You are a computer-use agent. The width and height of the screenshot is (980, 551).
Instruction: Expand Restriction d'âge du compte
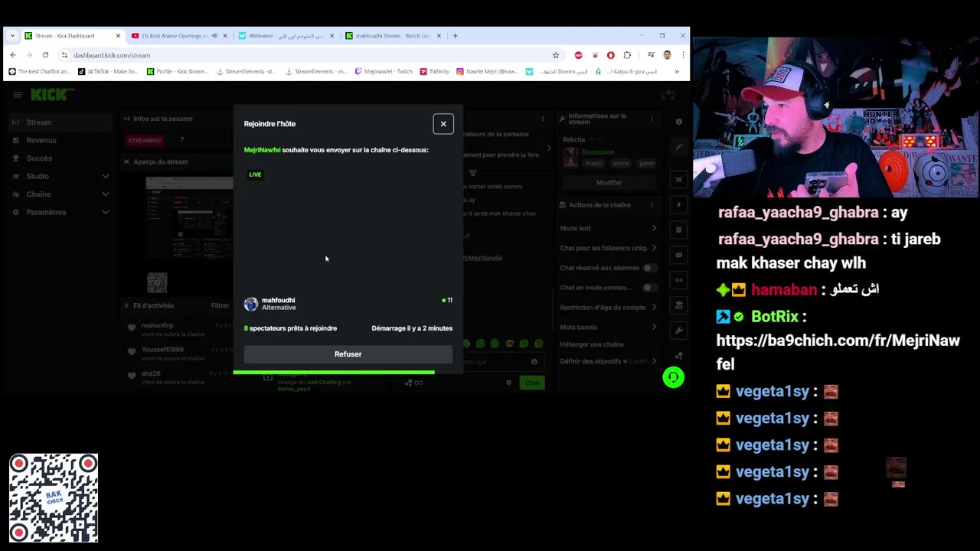609,308
